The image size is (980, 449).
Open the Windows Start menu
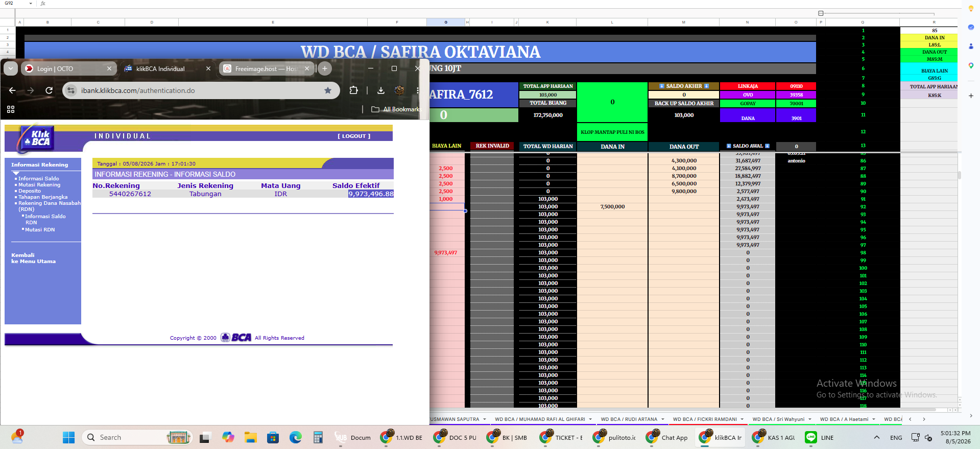pos(68,437)
